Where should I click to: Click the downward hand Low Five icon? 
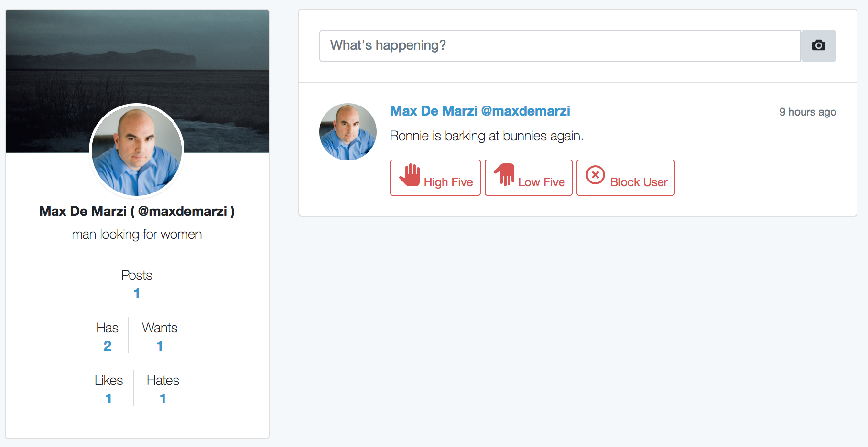coord(504,175)
